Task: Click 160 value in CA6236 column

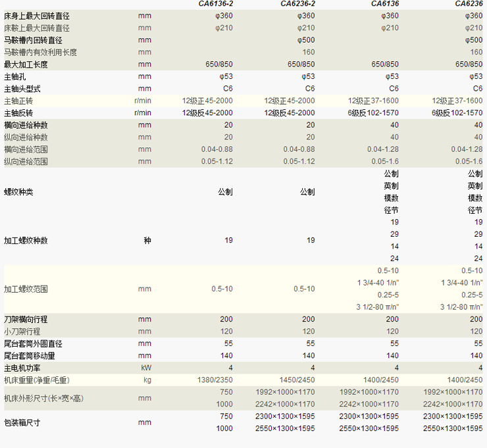Action: [x=476, y=52]
